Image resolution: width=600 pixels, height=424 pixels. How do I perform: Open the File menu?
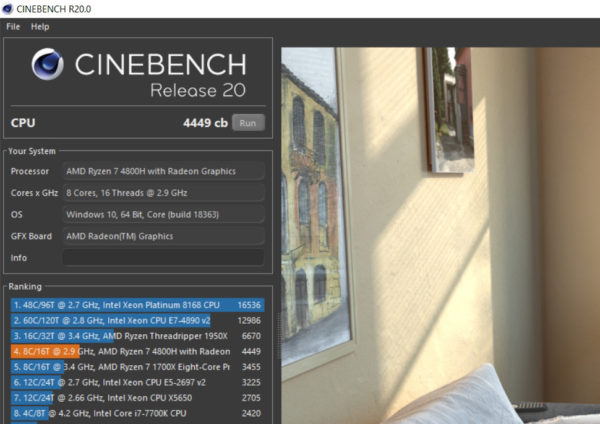pos(13,26)
